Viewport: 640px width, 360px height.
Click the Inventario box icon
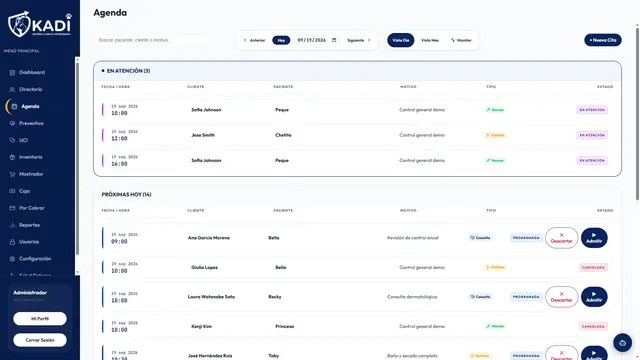pyautogui.click(x=12, y=157)
